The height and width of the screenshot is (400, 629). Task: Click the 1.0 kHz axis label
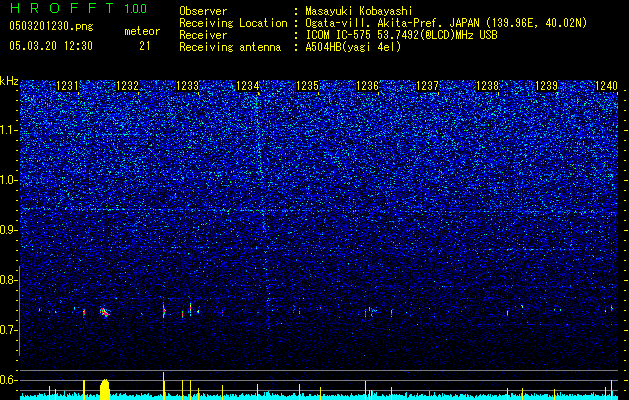[9, 180]
